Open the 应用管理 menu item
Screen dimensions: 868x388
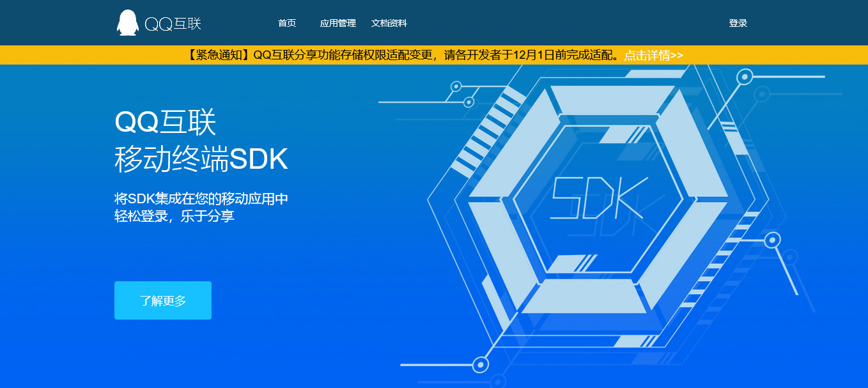pos(338,23)
